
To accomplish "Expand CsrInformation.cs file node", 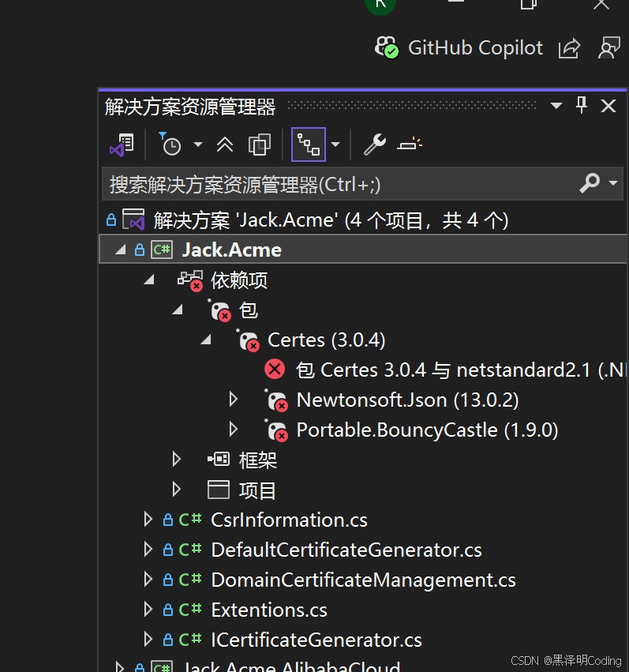I will point(148,520).
